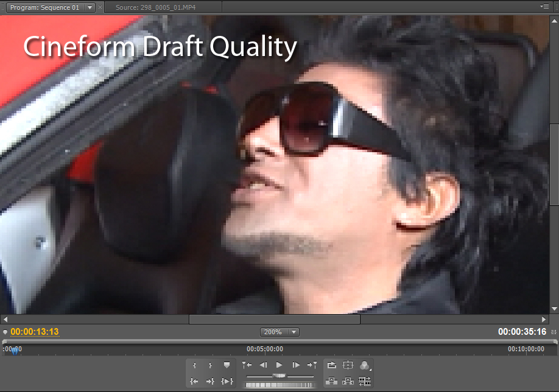Screen dimensions: 559x392
Task: Click the Set Out Point button
Action: click(x=210, y=365)
